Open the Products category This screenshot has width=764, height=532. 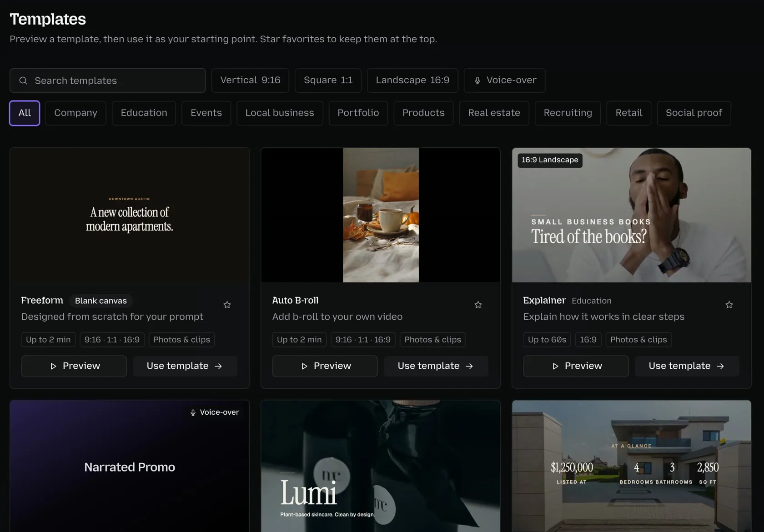click(423, 113)
